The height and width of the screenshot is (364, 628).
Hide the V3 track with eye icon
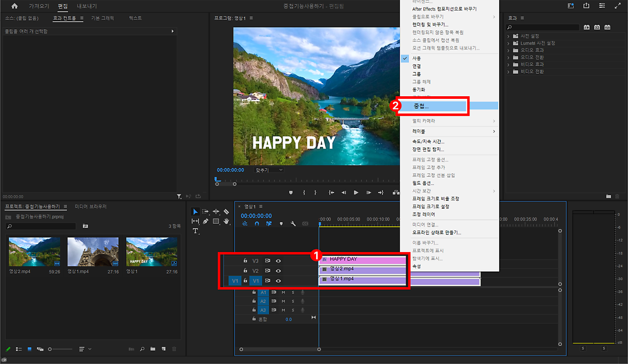[x=278, y=260]
